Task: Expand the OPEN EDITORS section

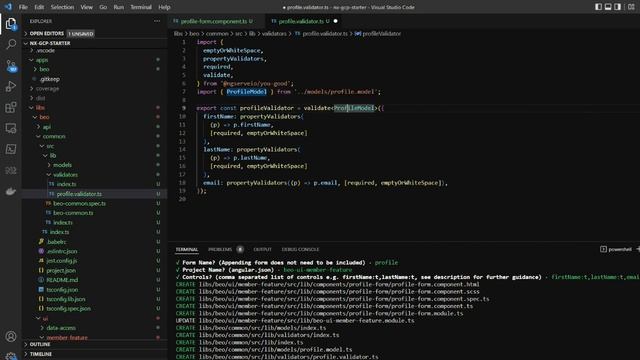Action: pyautogui.click(x=47, y=33)
